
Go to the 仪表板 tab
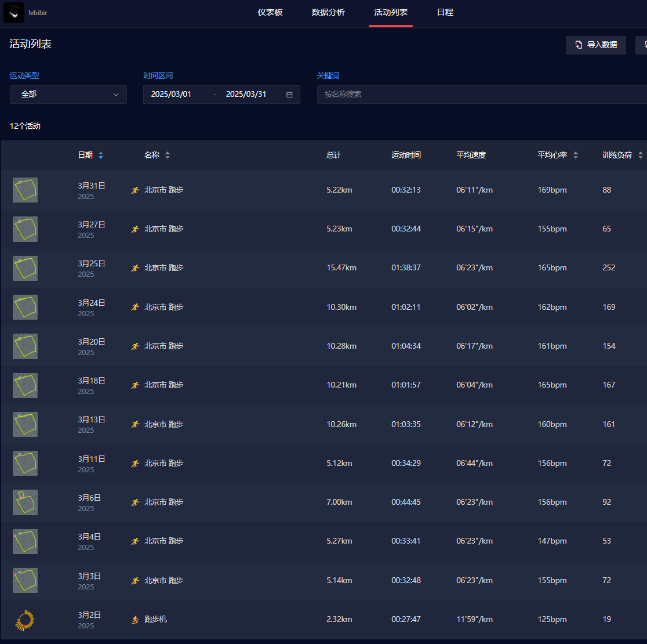click(270, 13)
